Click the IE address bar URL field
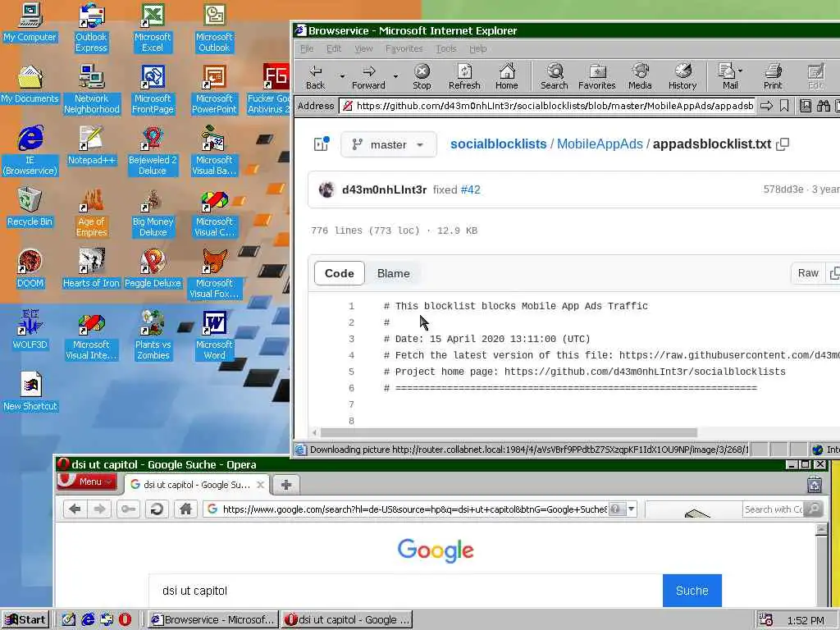Image resolution: width=840 pixels, height=630 pixels. tap(548, 106)
